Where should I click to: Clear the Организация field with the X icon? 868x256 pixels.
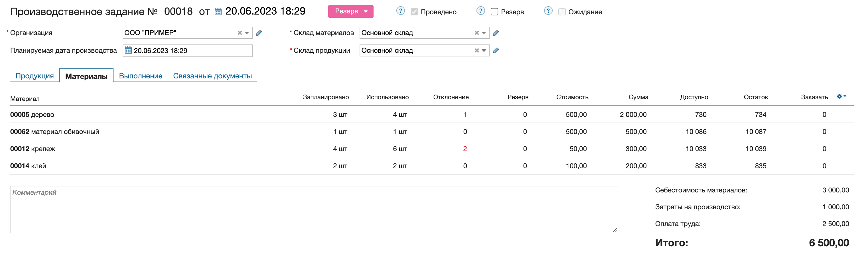[x=240, y=33]
